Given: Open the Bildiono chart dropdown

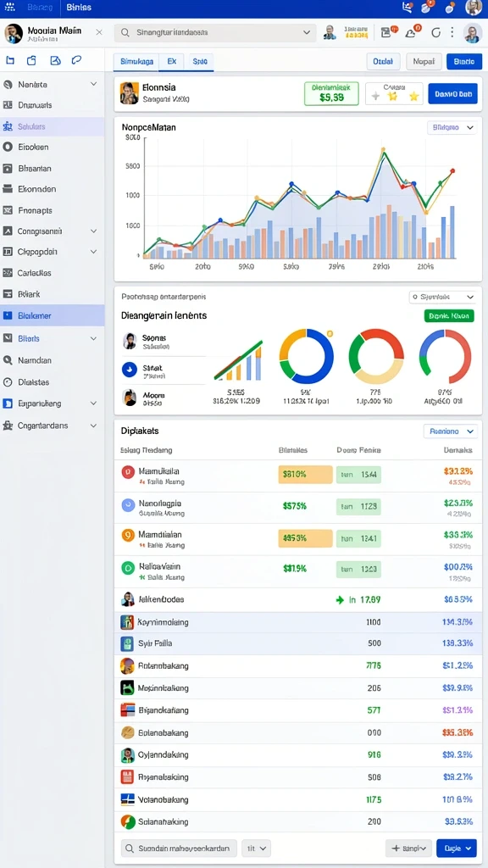Looking at the screenshot, I should [x=452, y=127].
